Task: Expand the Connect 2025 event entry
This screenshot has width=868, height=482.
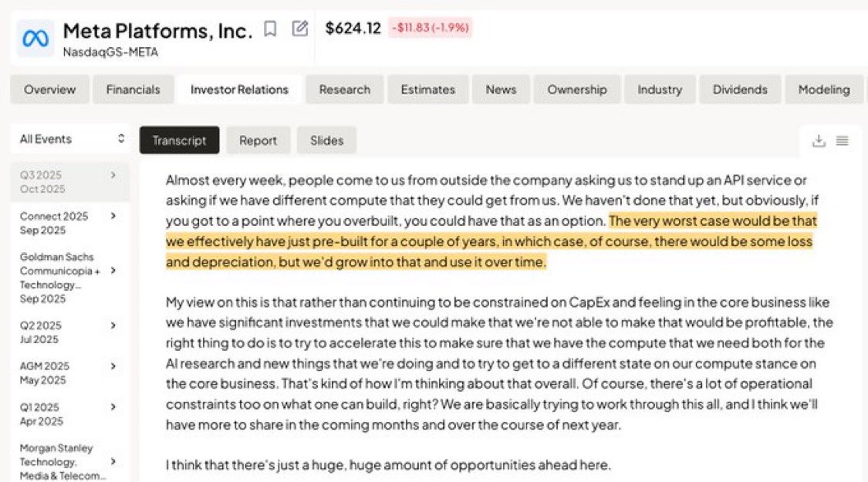Action: 113,216
